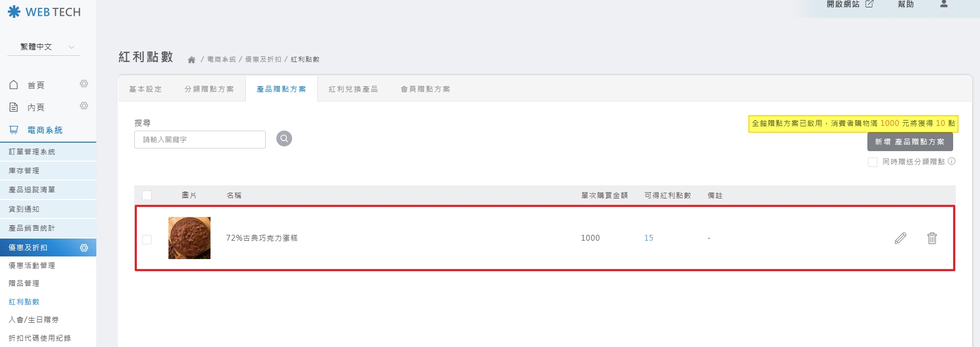This screenshot has width=980, height=347.
Task: Check the 72%古典巧克力蛋糕 row checkbox
Action: [x=147, y=240]
